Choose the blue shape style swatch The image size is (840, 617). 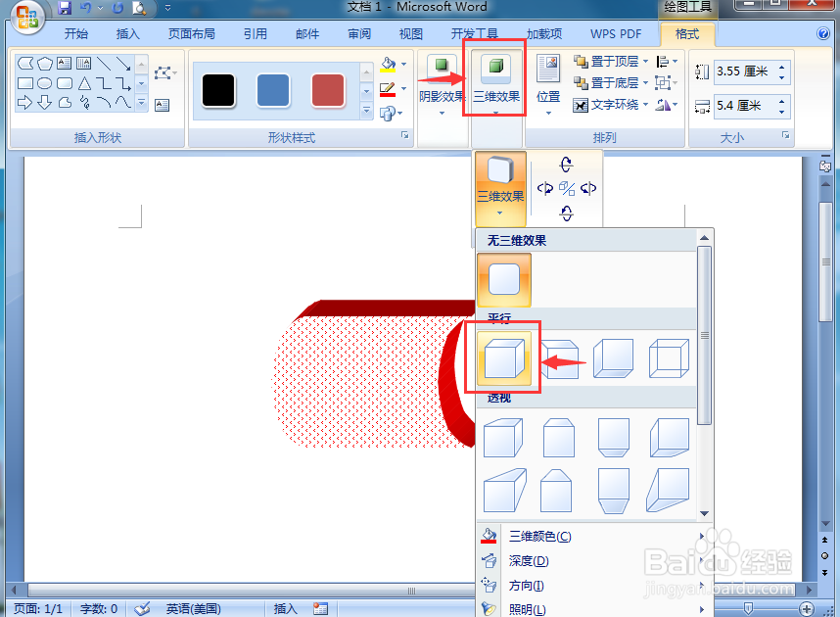coord(273,90)
